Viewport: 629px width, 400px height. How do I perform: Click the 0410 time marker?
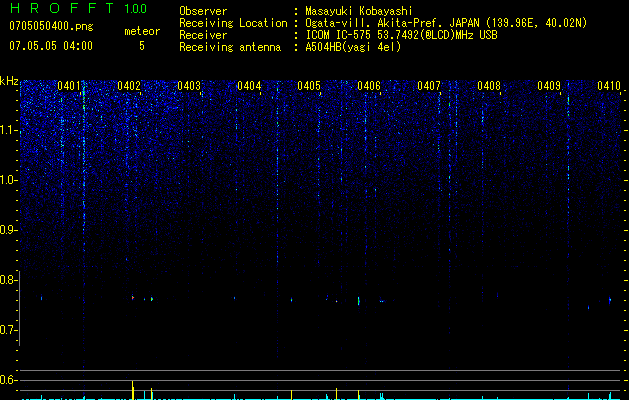pos(609,85)
